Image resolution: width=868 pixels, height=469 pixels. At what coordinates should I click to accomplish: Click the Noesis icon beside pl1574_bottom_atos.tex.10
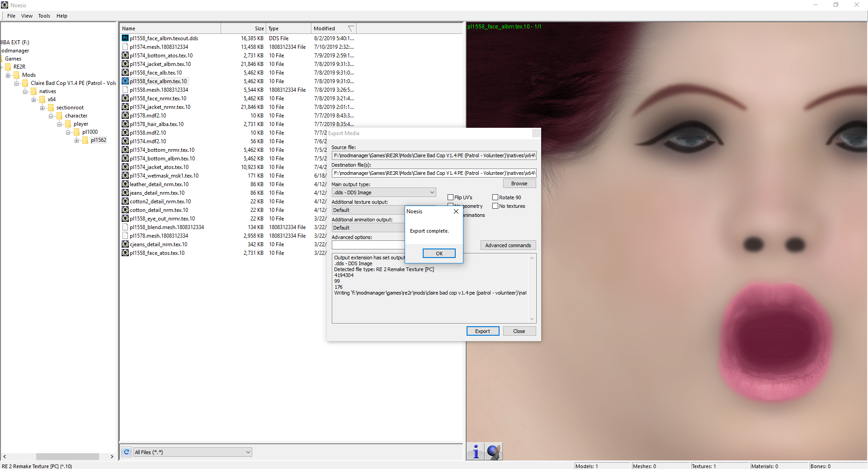click(125, 56)
